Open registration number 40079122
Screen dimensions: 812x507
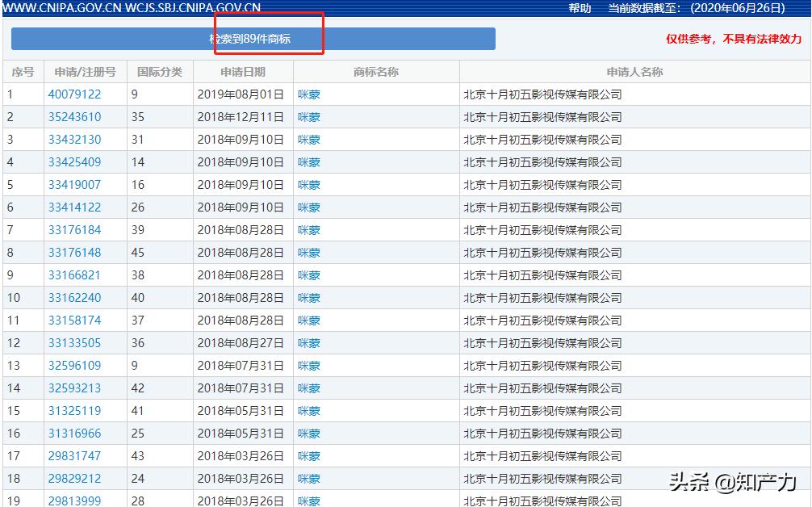74,94
